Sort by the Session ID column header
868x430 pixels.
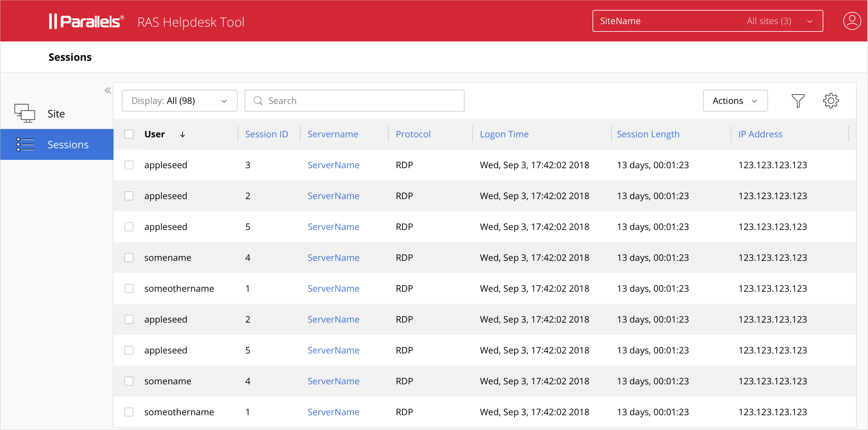point(266,134)
